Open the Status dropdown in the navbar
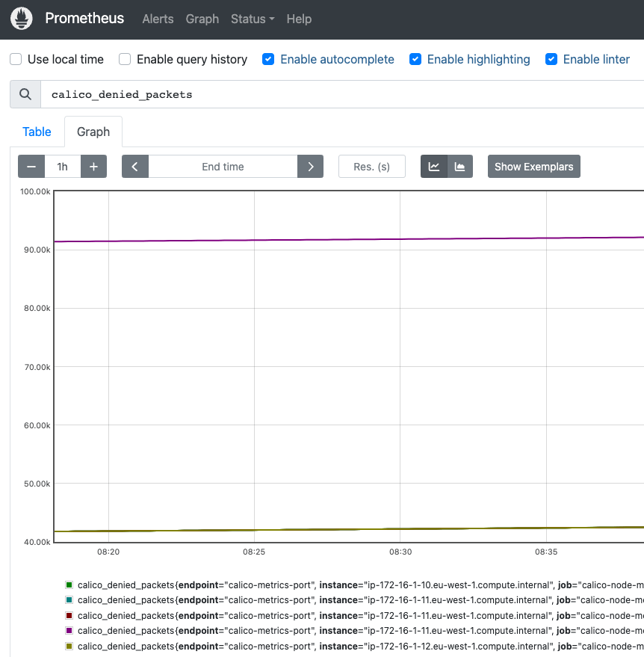 point(253,19)
